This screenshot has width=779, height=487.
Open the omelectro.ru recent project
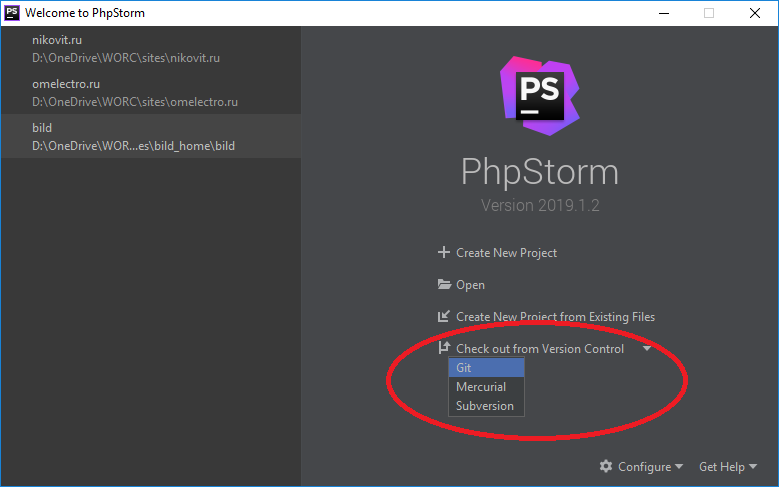click(x=151, y=92)
